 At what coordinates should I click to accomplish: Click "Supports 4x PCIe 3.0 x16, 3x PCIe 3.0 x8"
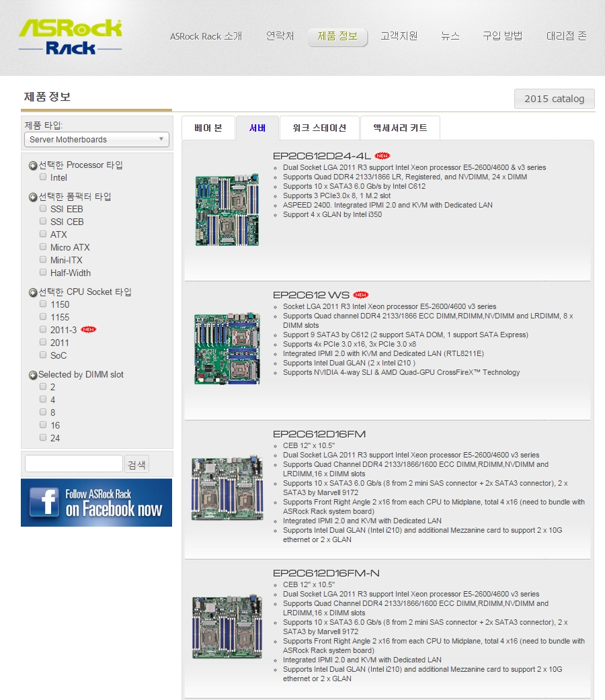(350, 344)
